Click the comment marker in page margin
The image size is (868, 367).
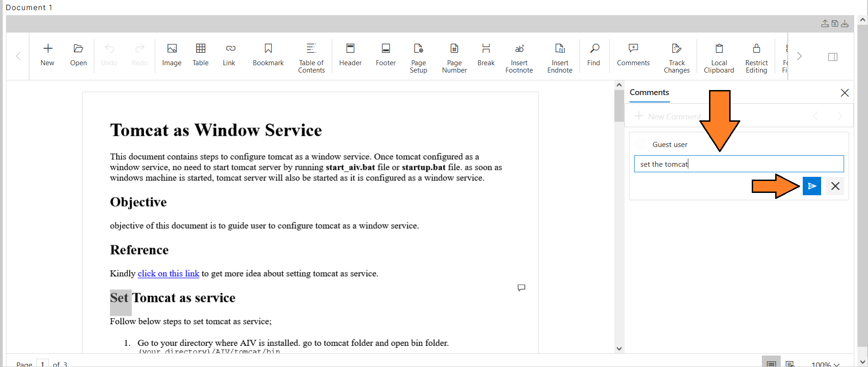tap(522, 288)
